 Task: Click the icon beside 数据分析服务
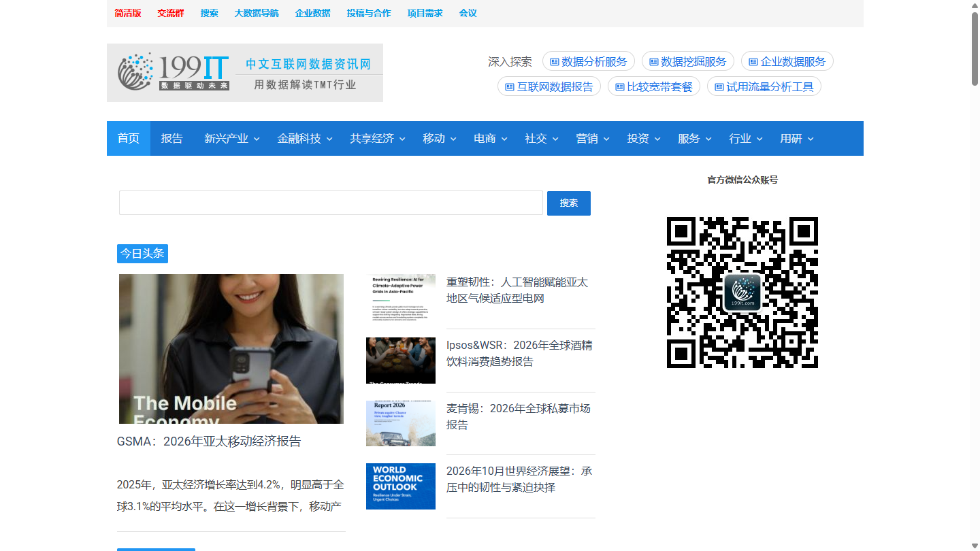tap(555, 62)
